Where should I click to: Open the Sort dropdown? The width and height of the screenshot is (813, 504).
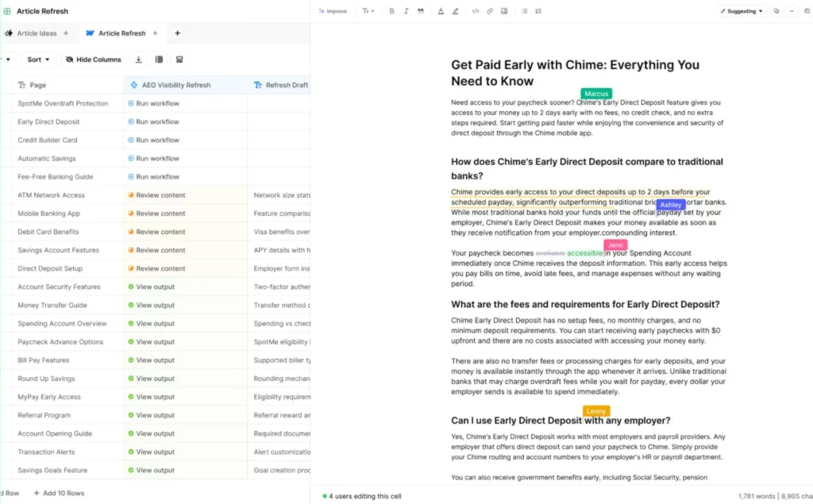point(38,60)
